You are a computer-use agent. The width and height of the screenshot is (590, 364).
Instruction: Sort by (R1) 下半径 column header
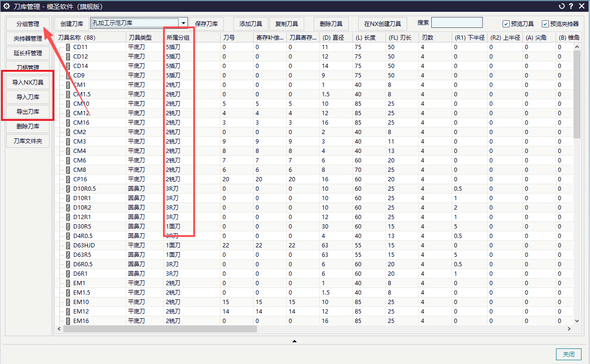(x=469, y=37)
